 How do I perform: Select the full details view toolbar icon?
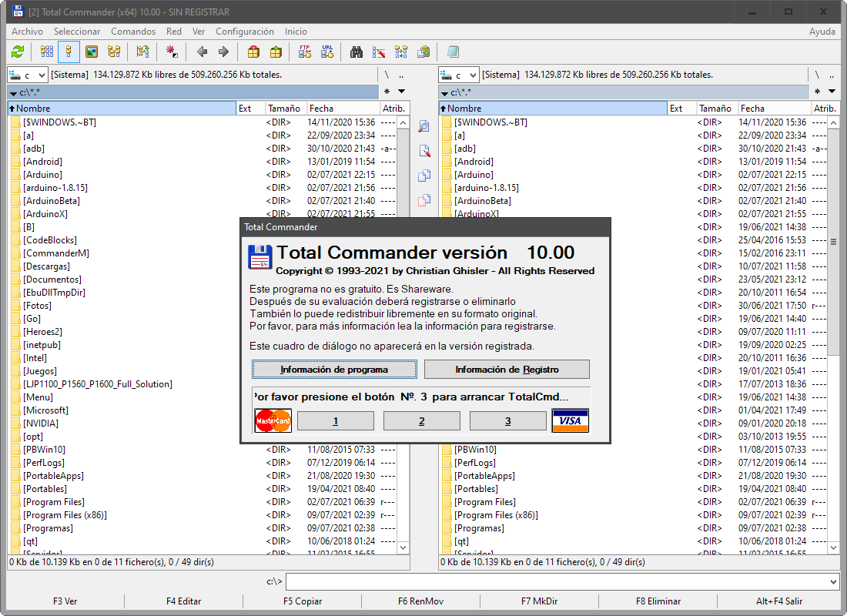pyautogui.click(x=69, y=52)
